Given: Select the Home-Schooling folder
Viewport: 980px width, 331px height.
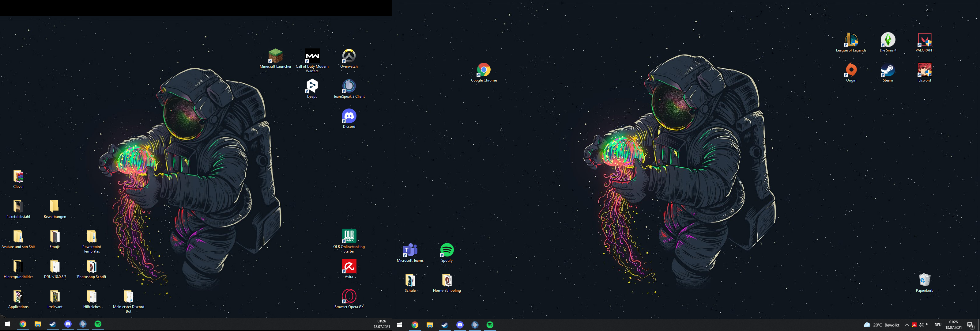Looking at the screenshot, I should coord(447,283).
